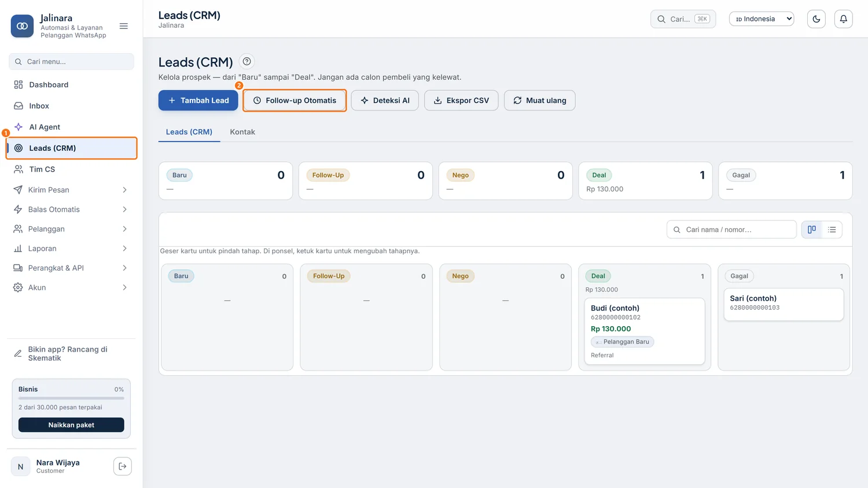
Task: Focus the Cari nama / nomor search box
Action: (731, 230)
